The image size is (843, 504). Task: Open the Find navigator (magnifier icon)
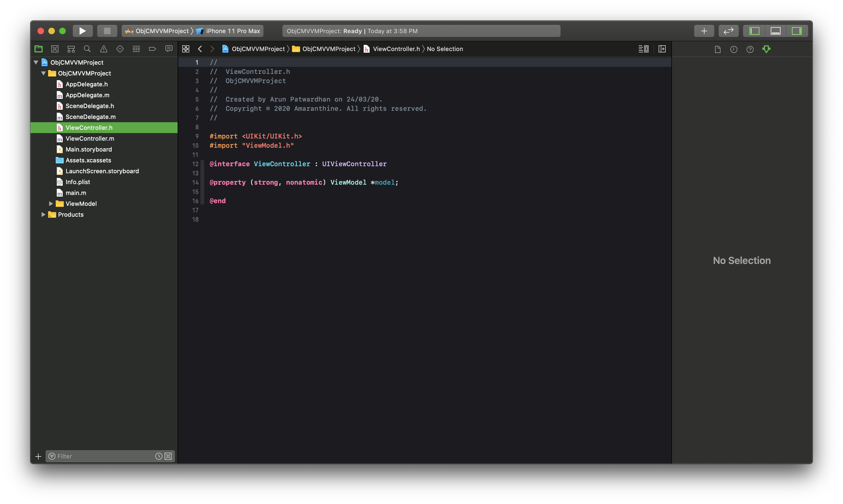point(87,49)
